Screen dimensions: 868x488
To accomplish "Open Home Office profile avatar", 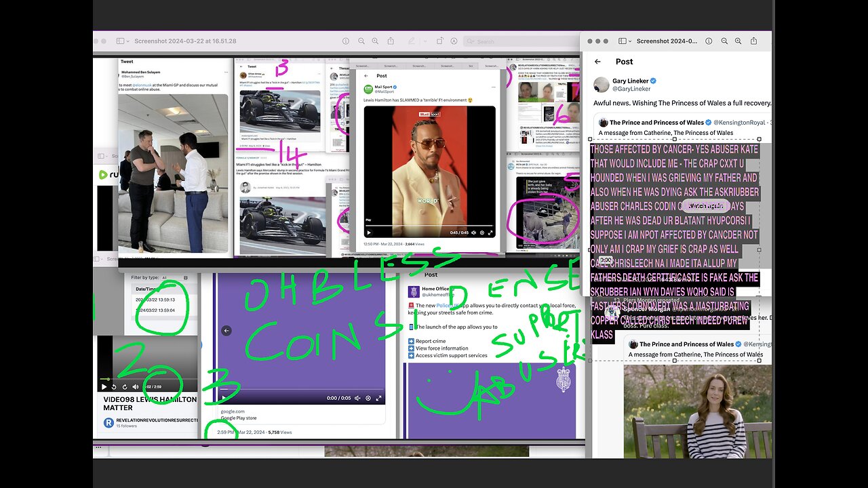I will click(x=414, y=291).
